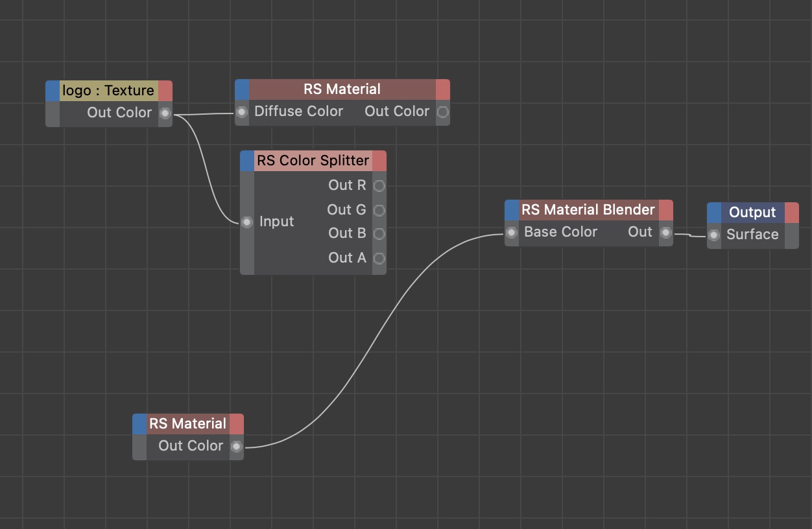Select the logo : Texture node title

[108, 91]
